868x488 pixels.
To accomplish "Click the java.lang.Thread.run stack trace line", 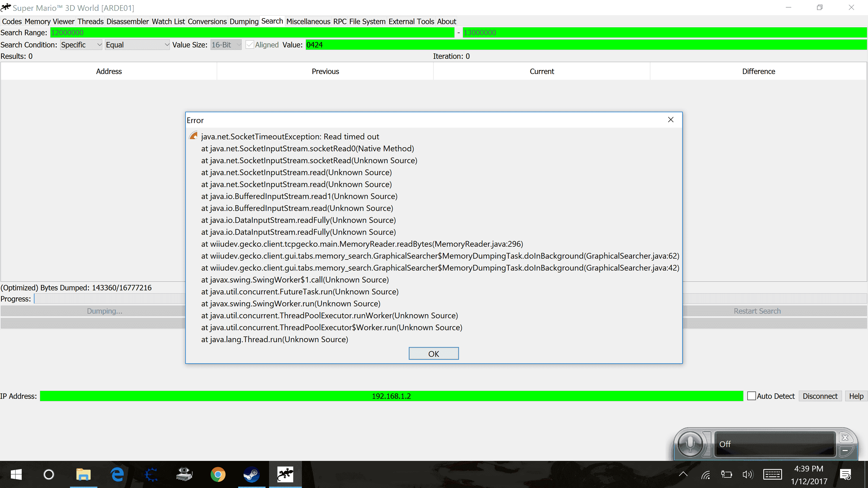I will [x=275, y=339].
